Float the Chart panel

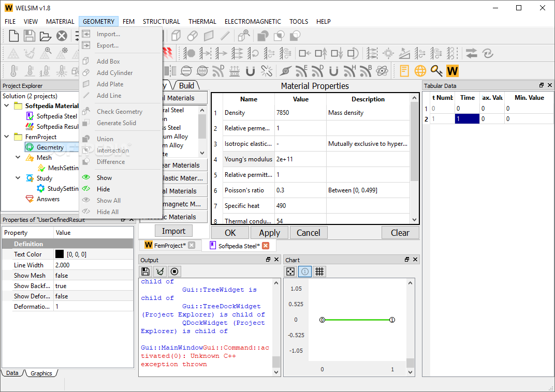407,260
